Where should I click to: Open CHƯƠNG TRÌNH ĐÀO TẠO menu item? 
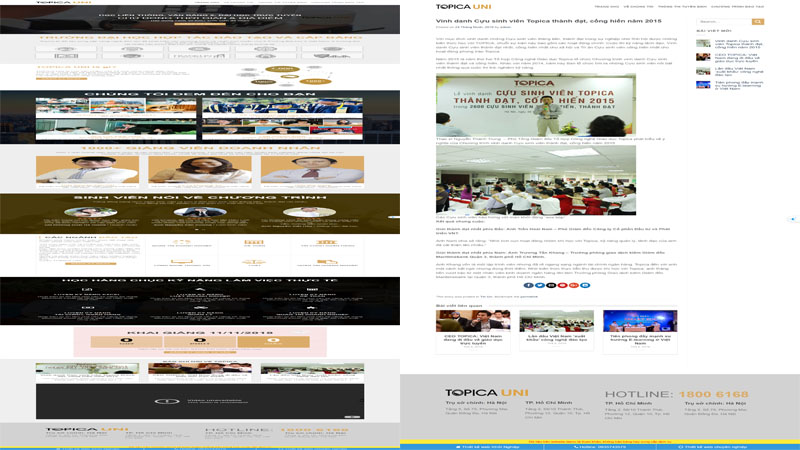tap(737, 7)
